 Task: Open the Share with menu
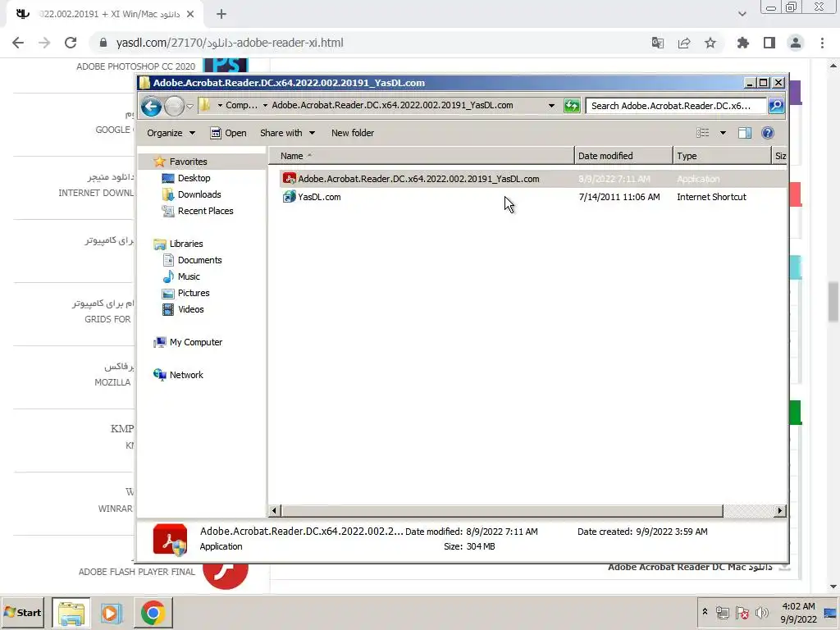pos(287,133)
